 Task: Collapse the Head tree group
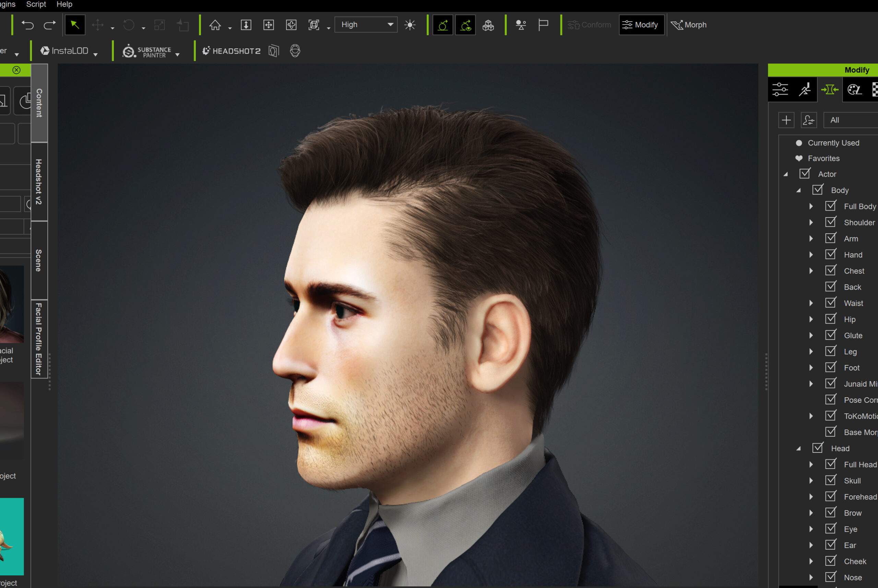[x=798, y=448]
